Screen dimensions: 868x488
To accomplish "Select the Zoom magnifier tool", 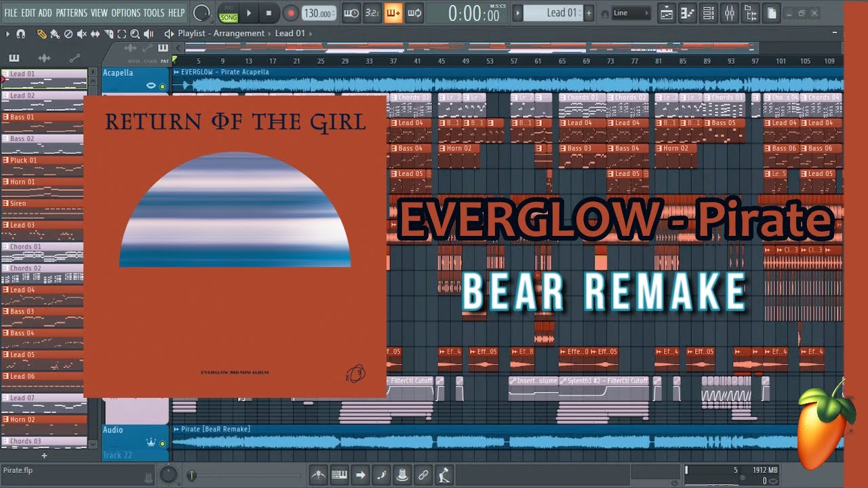I will click(x=135, y=33).
